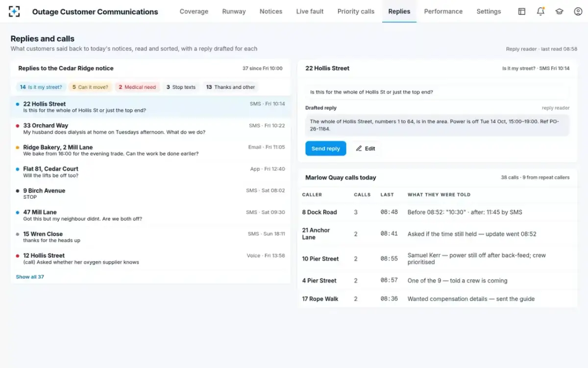
Task: Click the CALLER column header
Action: (312, 195)
